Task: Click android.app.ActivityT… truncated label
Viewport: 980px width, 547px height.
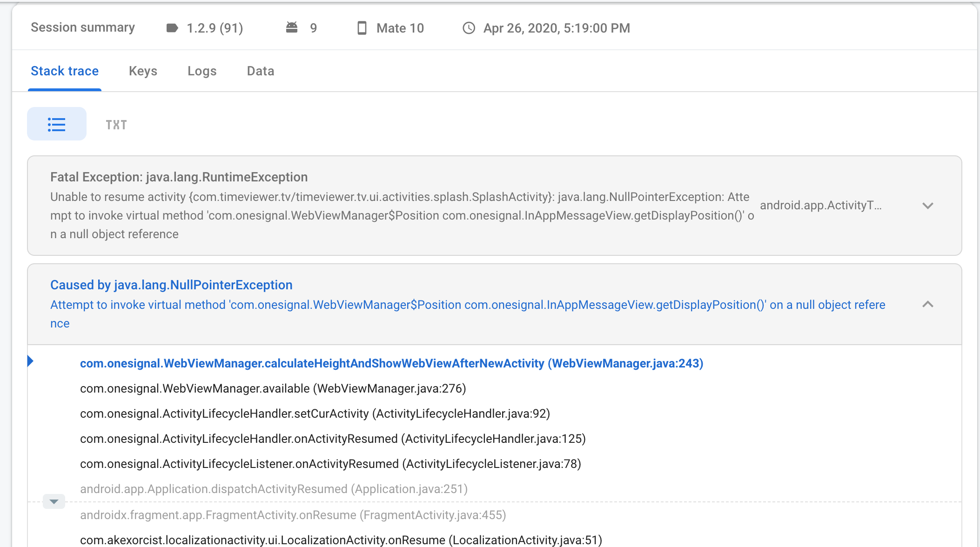Action: click(821, 205)
